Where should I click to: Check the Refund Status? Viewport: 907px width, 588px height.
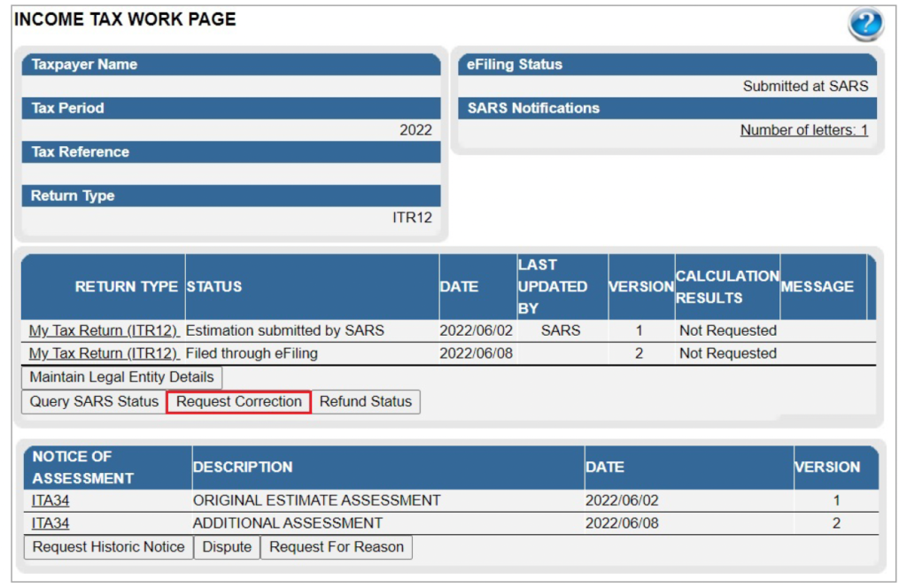tap(366, 402)
